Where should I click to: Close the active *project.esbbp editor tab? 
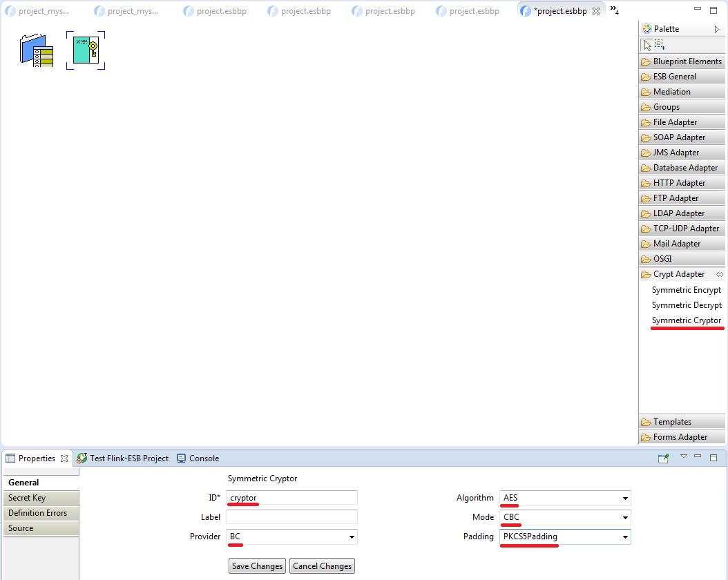pyautogui.click(x=596, y=12)
